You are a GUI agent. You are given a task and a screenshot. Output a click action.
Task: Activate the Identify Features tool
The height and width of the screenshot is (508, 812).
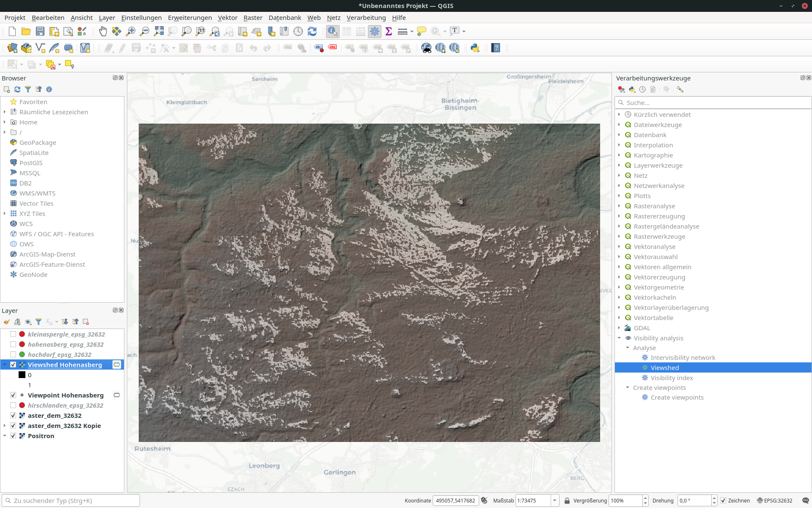(333, 31)
